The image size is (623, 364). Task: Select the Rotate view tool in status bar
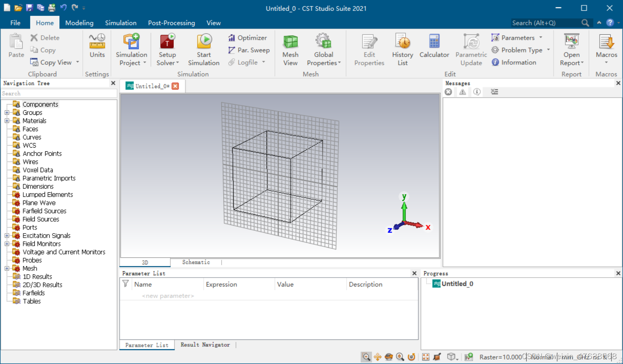coord(389,357)
